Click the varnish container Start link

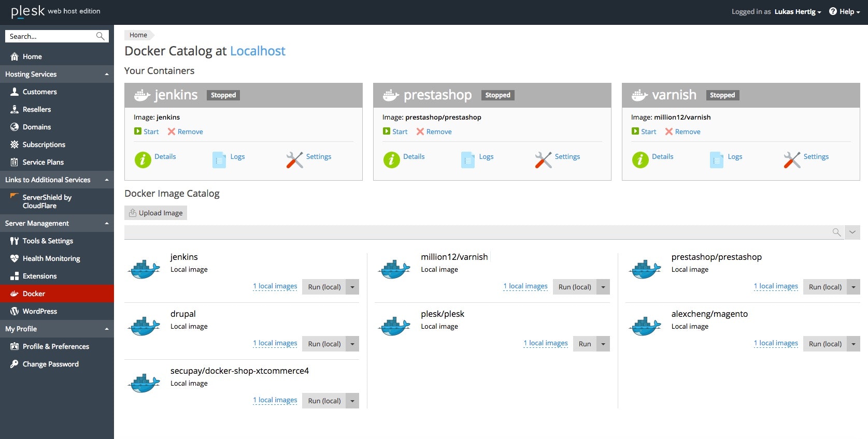click(x=648, y=131)
